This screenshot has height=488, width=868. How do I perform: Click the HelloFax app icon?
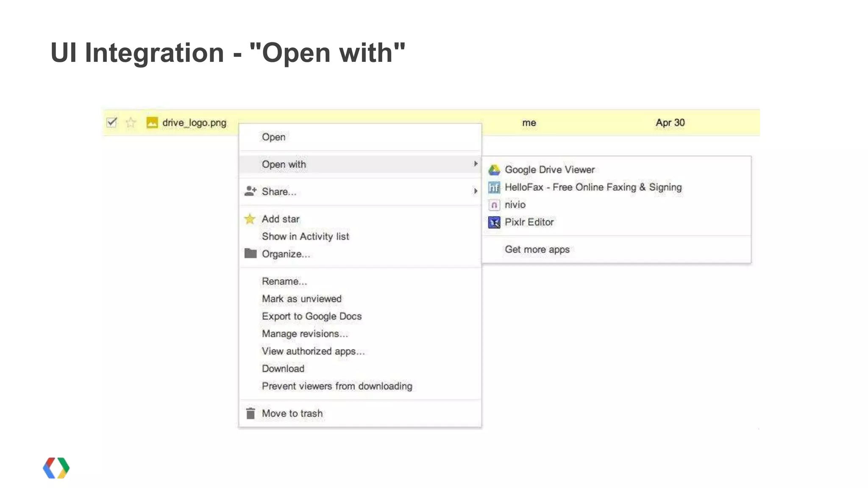[494, 187]
